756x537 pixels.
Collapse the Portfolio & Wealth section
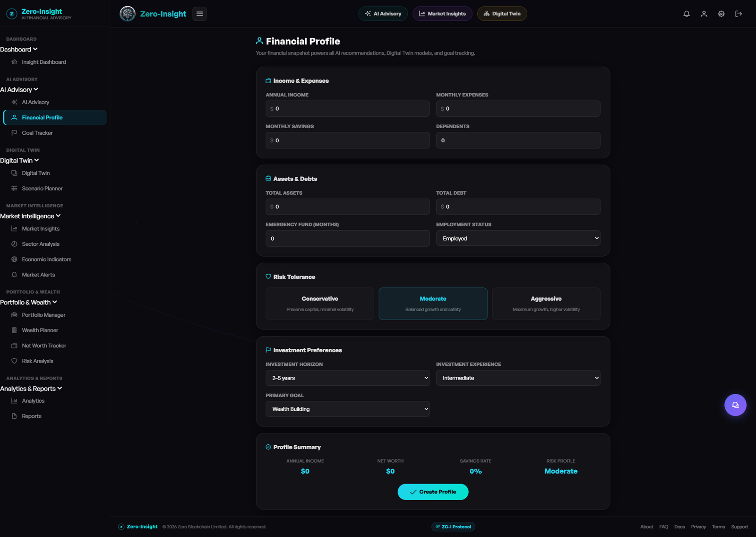click(28, 303)
